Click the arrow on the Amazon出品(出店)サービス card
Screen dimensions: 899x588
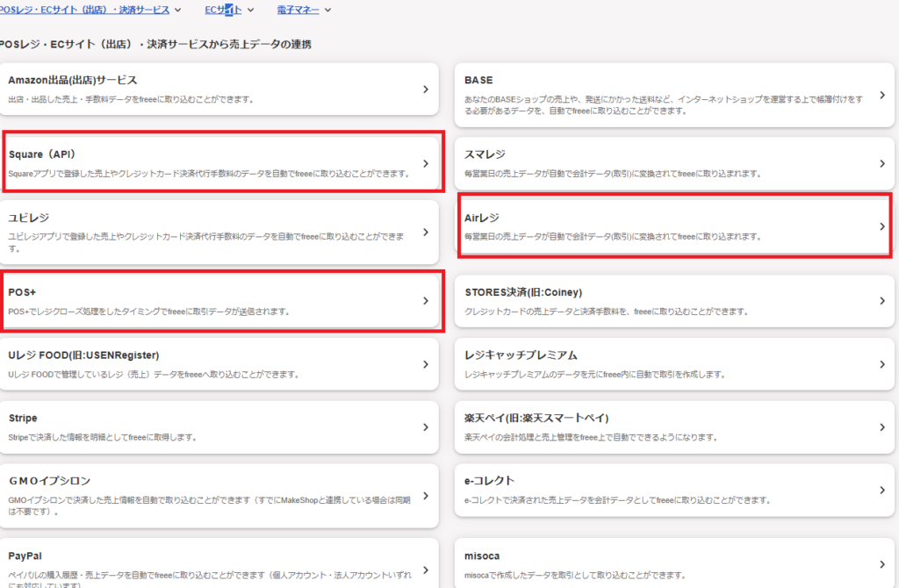click(x=426, y=90)
